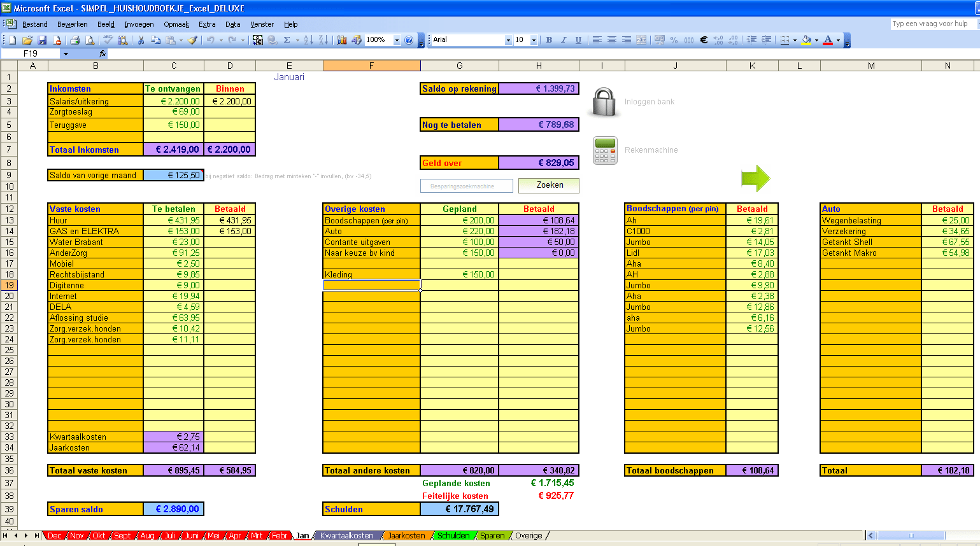Click the padlock Inloggen bank icon
This screenshot has width=980, height=546.
(x=604, y=102)
